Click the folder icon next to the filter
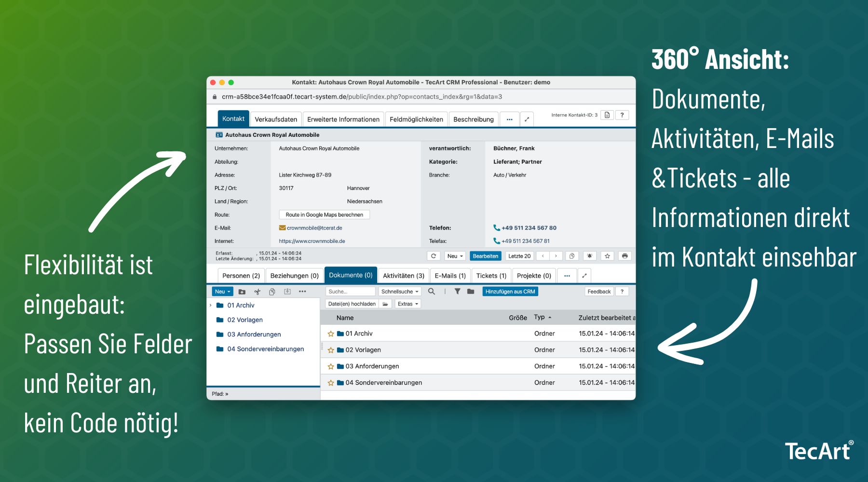The image size is (868, 482). 471,291
